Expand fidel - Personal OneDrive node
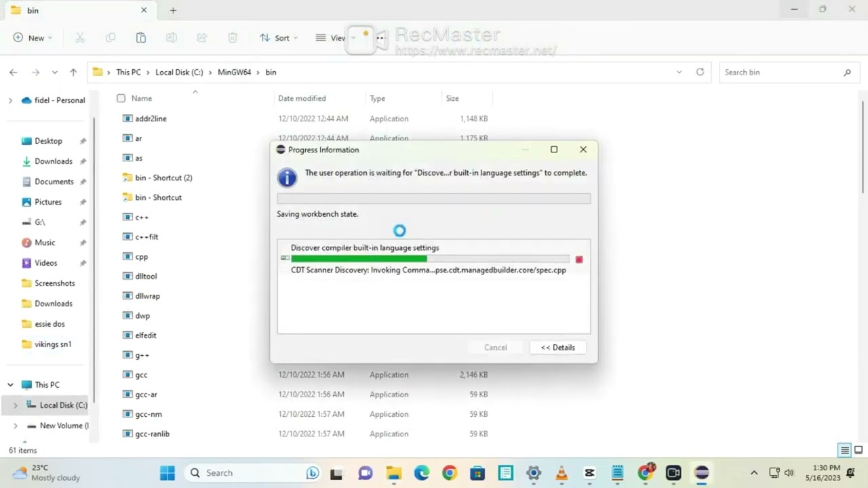This screenshot has height=488, width=868. click(x=10, y=100)
